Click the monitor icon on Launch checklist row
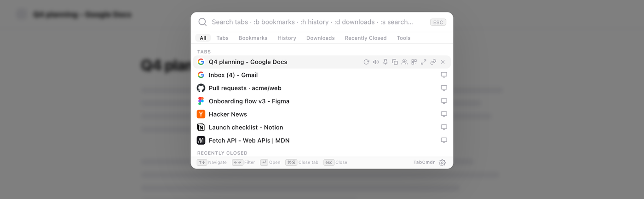This screenshot has height=199, width=644. (444, 127)
